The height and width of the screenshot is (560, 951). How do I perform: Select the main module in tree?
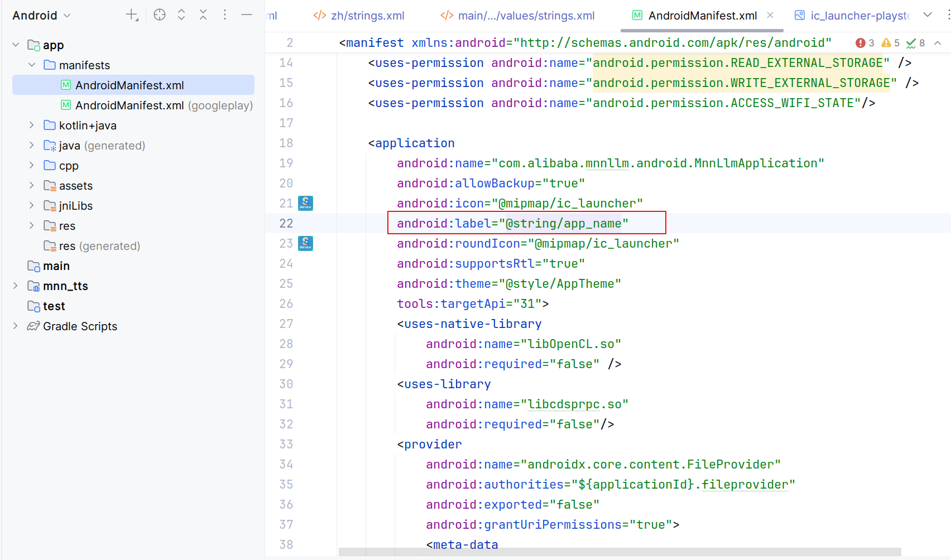tap(49, 265)
